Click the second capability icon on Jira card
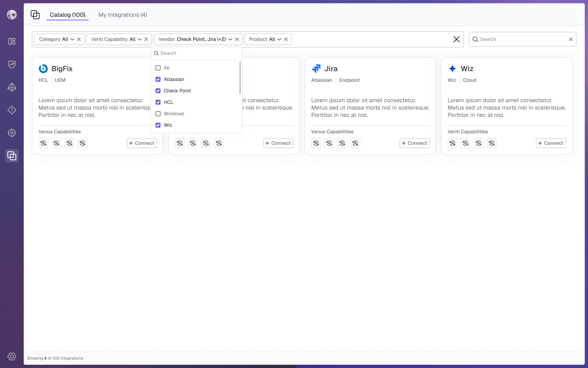The image size is (588, 368). [x=329, y=143]
